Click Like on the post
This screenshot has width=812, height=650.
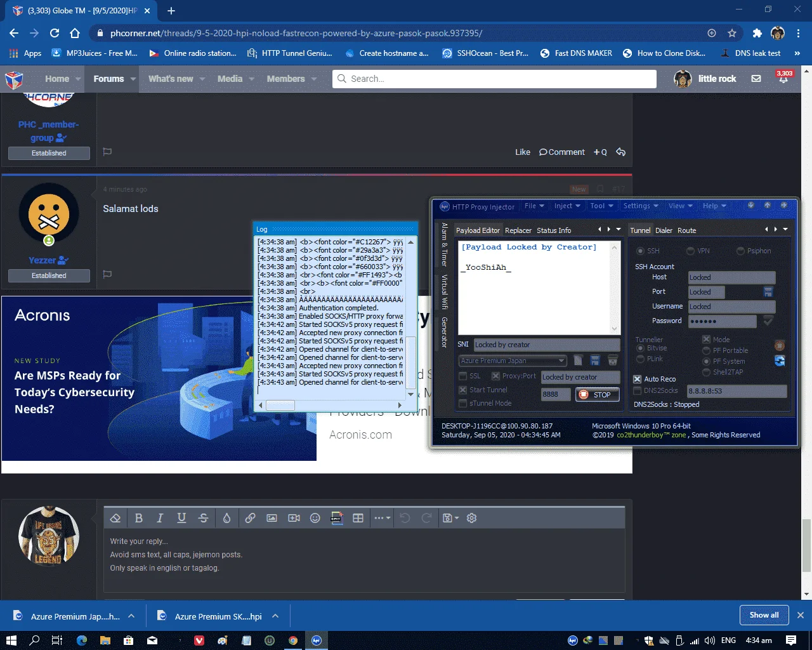click(523, 152)
